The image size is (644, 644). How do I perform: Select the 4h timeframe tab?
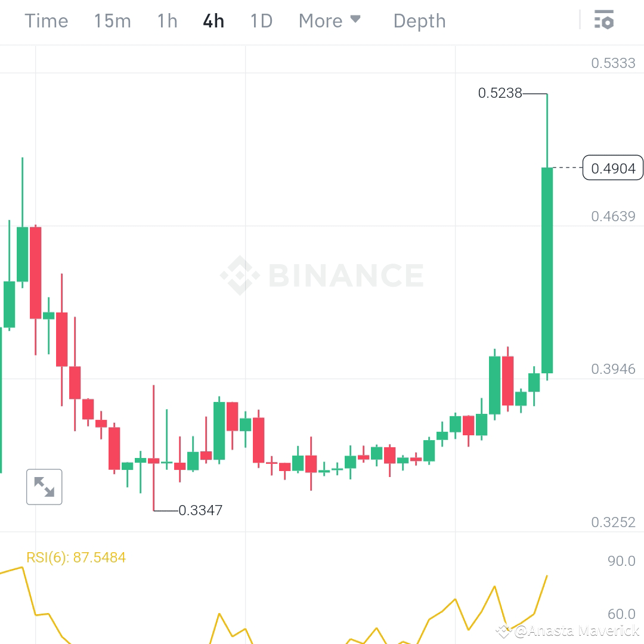pos(213,21)
